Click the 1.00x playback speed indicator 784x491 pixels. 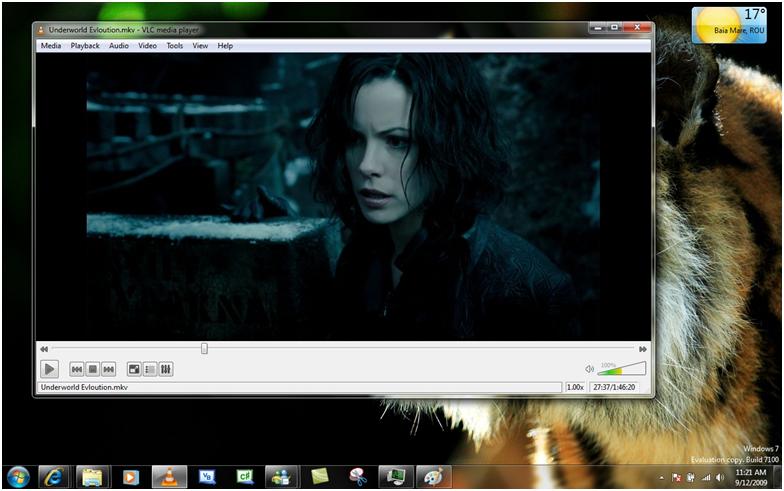[x=576, y=387]
